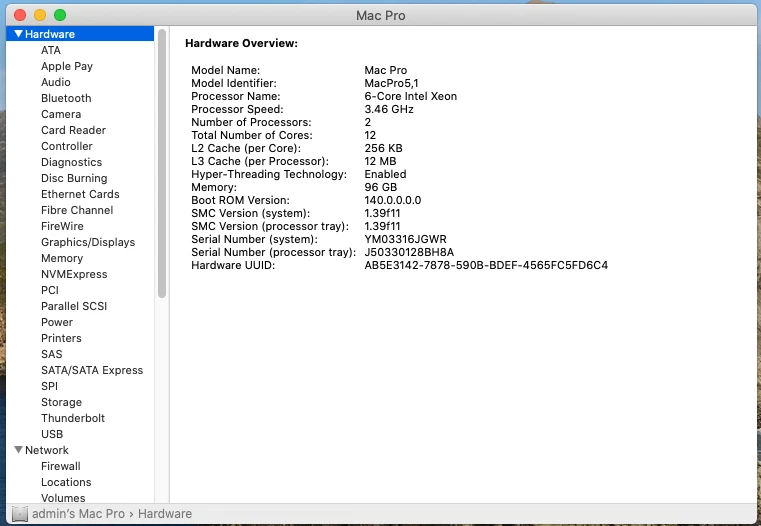Collapse the Network disclosure triangle
The width and height of the screenshot is (761, 526).
point(18,450)
